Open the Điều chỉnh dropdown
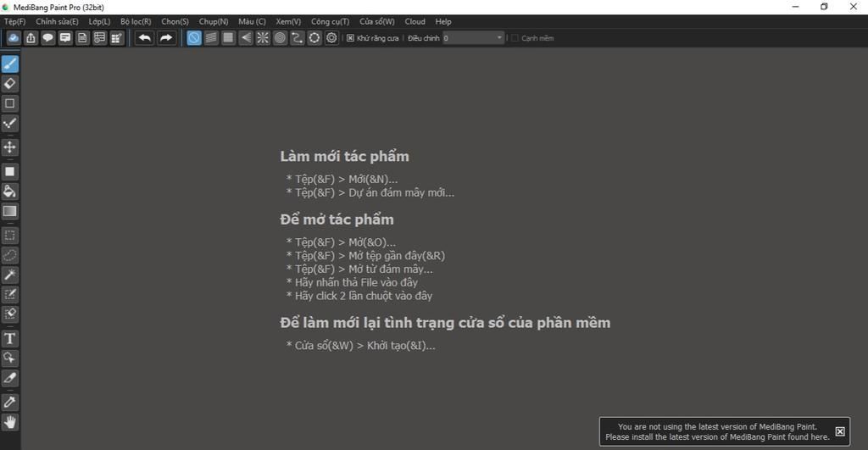The width and height of the screenshot is (868, 450). (x=473, y=37)
